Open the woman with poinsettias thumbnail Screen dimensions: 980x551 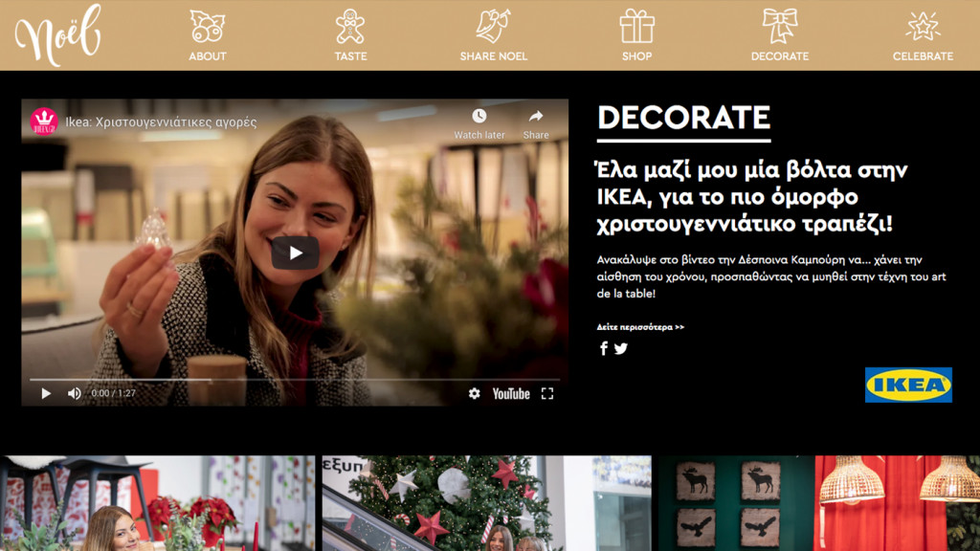(x=158, y=503)
